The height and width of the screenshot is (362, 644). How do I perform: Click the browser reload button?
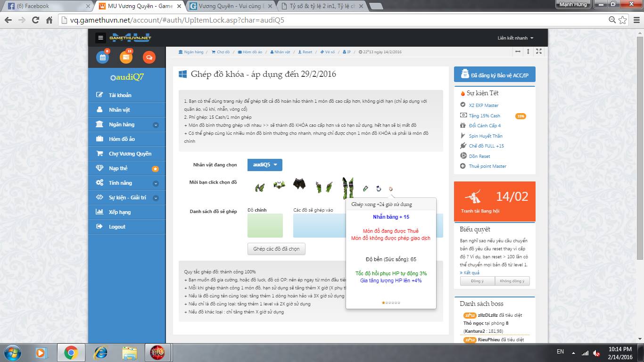pos(35,20)
